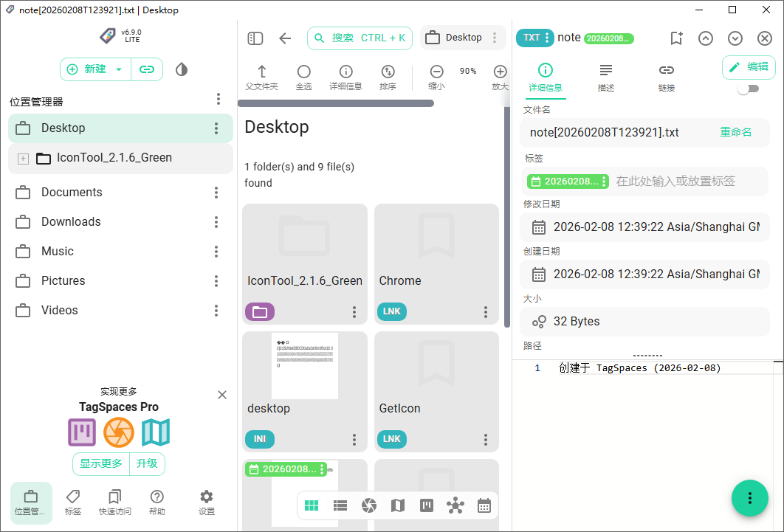Toggle the light/dark theme switch
Image resolution: width=784 pixels, height=532 pixels.
click(182, 69)
